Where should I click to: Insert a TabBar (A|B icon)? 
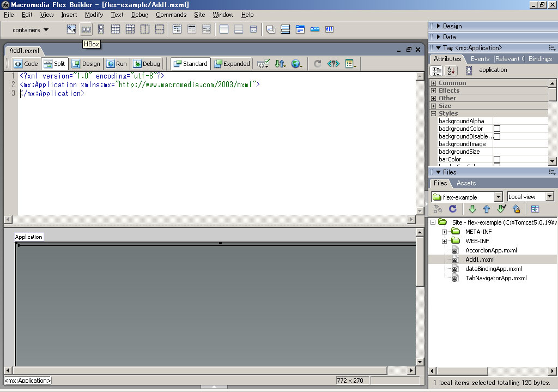point(329,29)
